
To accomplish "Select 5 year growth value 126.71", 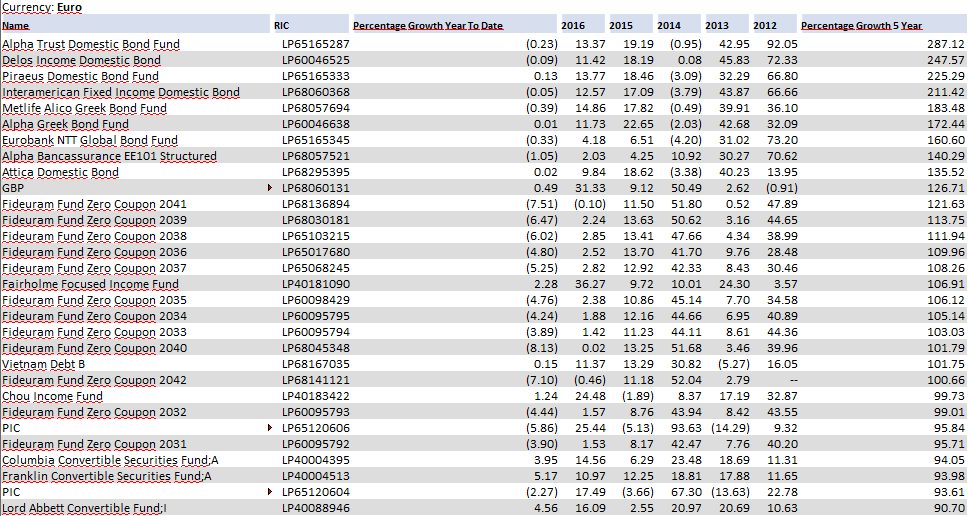I will click(x=946, y=188).
